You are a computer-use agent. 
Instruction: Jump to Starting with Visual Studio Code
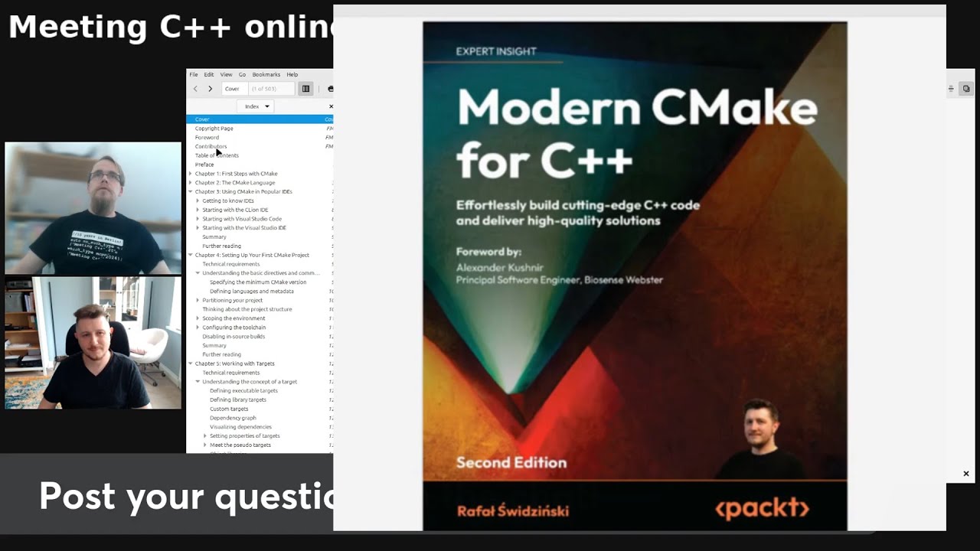pos(242,219)
